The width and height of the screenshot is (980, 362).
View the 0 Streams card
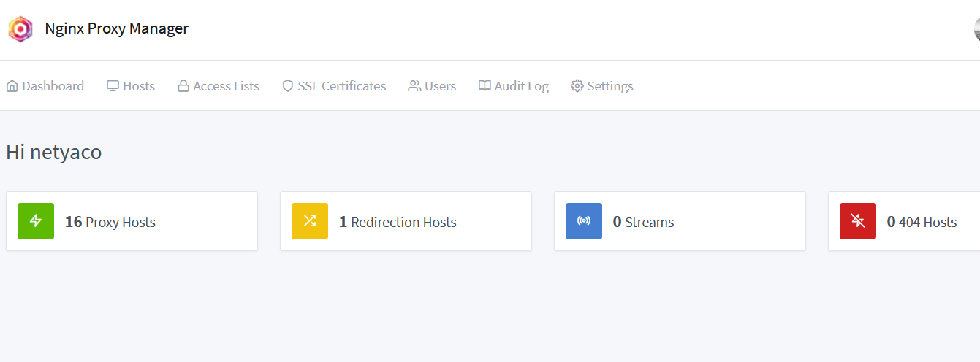click(680, 221)
